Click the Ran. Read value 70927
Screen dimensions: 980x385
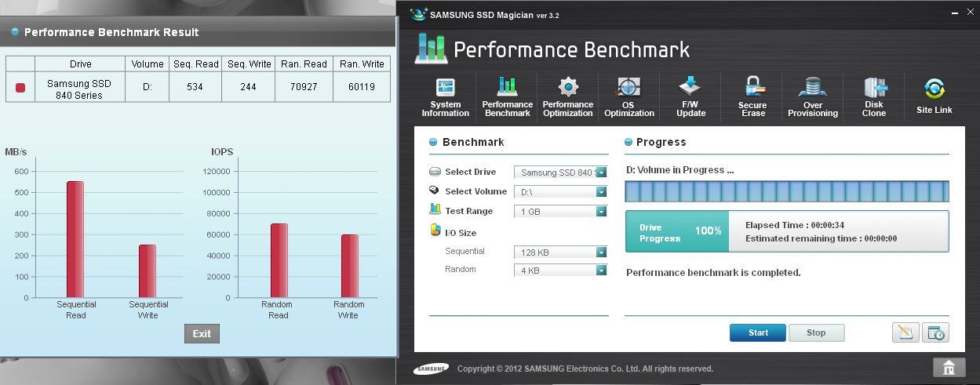[304, 87]
